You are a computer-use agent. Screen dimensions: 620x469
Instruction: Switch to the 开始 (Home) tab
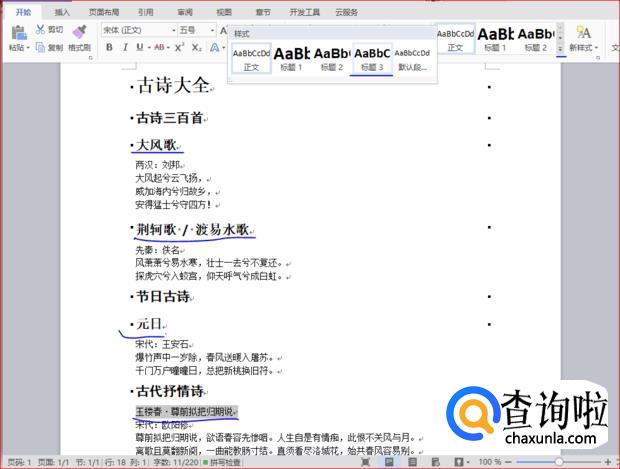click(x=23, y=12)
